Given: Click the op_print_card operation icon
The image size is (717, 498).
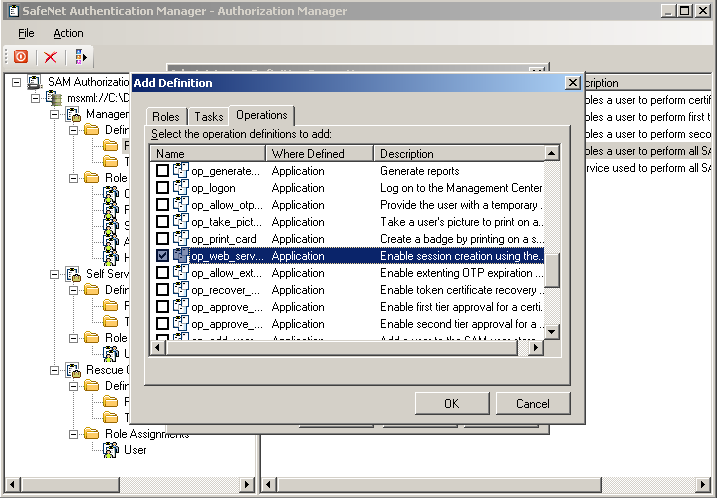Looking at the screenshot, I should 181,238.
